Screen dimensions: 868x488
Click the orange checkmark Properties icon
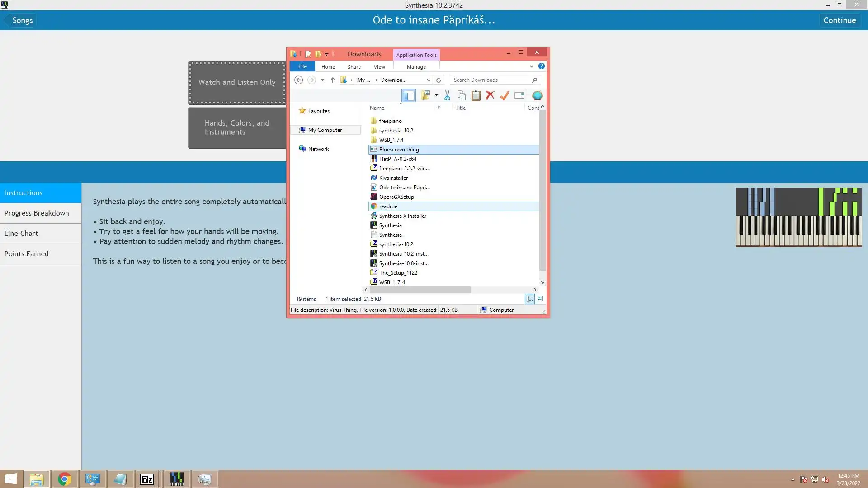pos(505,95)
